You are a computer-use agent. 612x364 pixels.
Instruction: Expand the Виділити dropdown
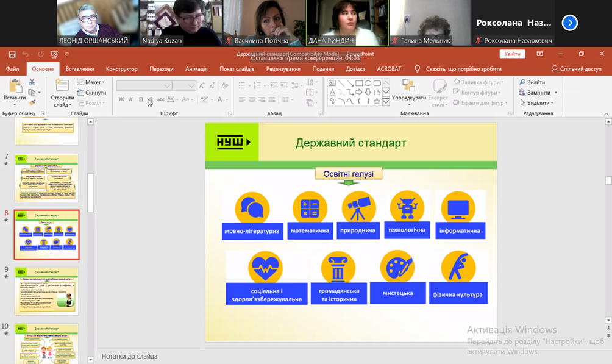tap(538, 103)
